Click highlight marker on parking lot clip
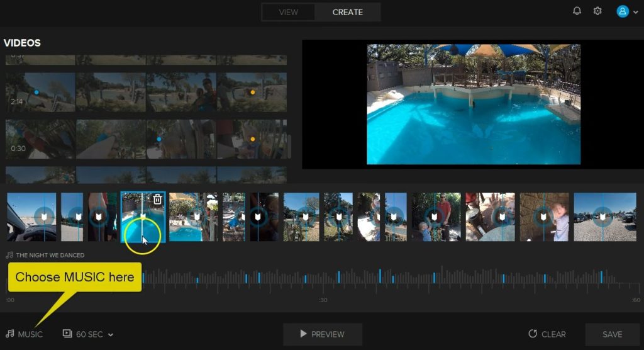This screenshot has width=644, height=350. coord(602,217)
